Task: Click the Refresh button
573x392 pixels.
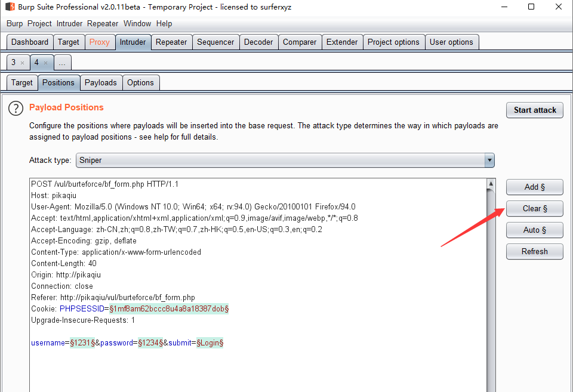Action: point(535,252)
